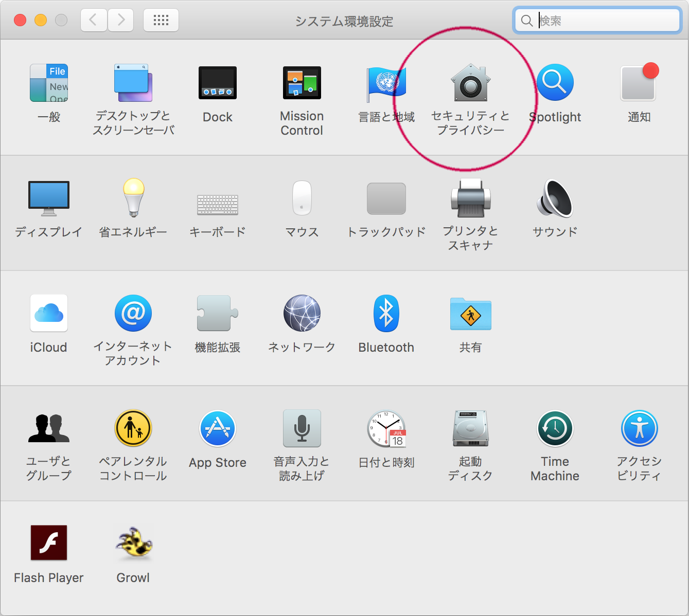Open Users & Groups (ユーザとグループ)
This screenshot has width=689, height=616.
(49, 429)
